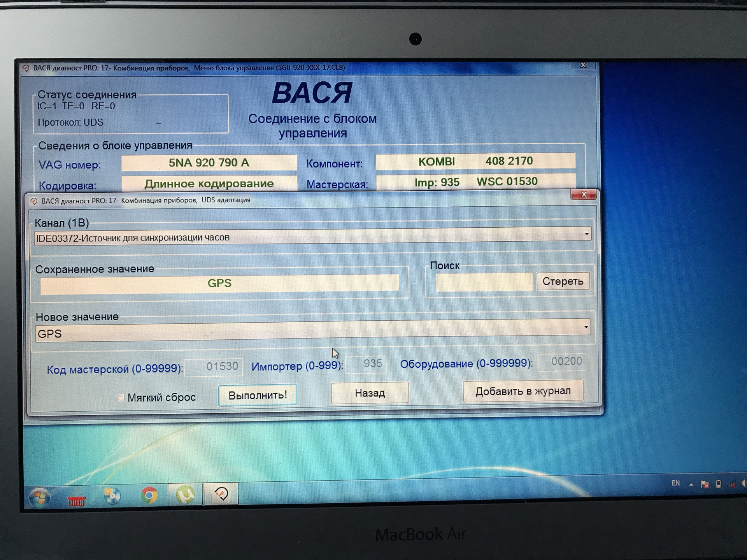Viewport: 747px width, 560px height.
Task: Click Добавить в журнал button
Action: pyautogui.click(x=523, y=391)
